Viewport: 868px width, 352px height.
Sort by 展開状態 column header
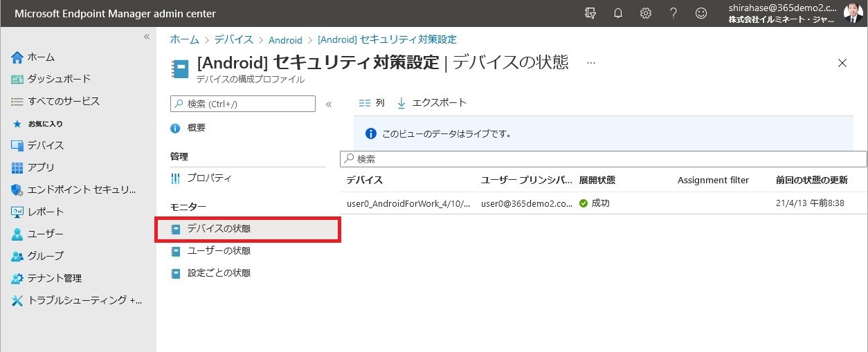pos(597,180)
